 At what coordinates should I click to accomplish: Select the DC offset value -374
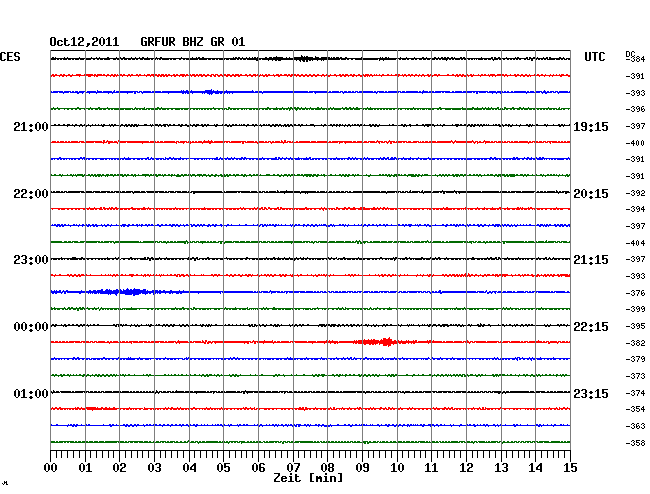(635, 393)
